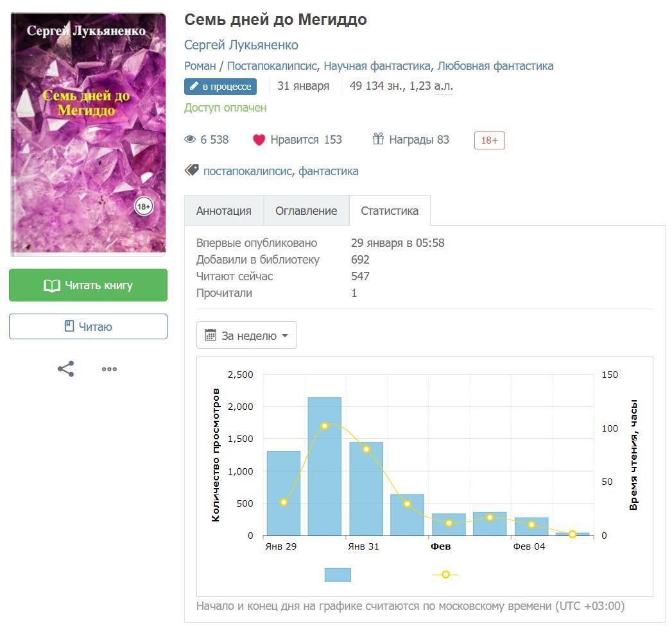Click the calendar icon in period selector
The width and height of the screenshot is (672, 633).
point(211,335)
